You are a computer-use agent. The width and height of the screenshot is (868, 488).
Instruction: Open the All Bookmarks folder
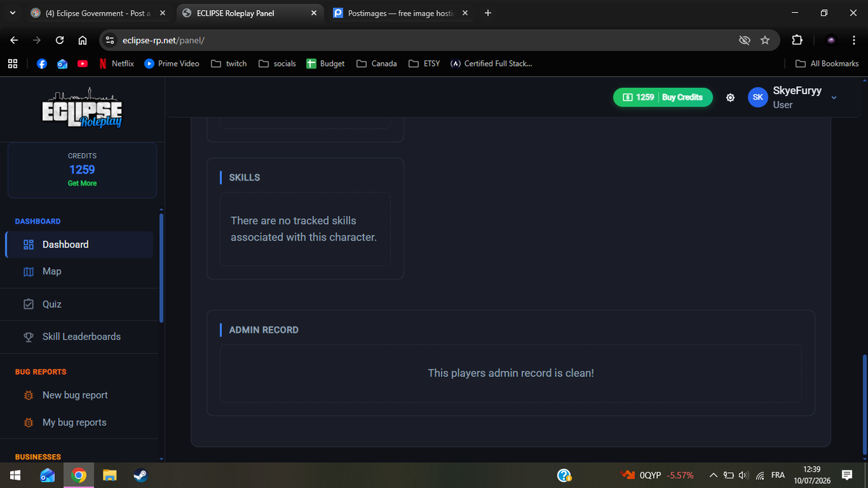[827, 64]
